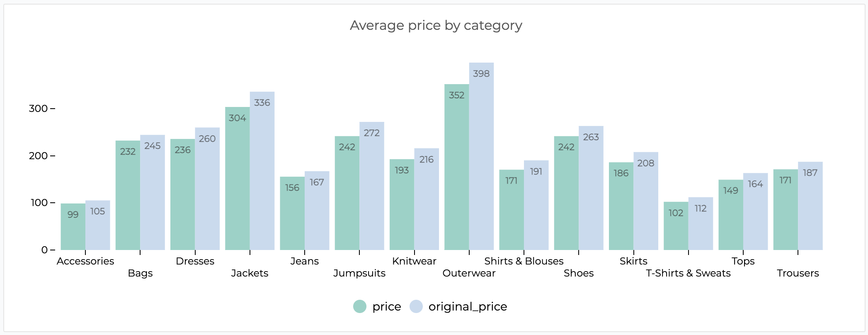Select the Dresses price bar labeled 236
Screen dimensions: 868x335
[x=182, y=195]
